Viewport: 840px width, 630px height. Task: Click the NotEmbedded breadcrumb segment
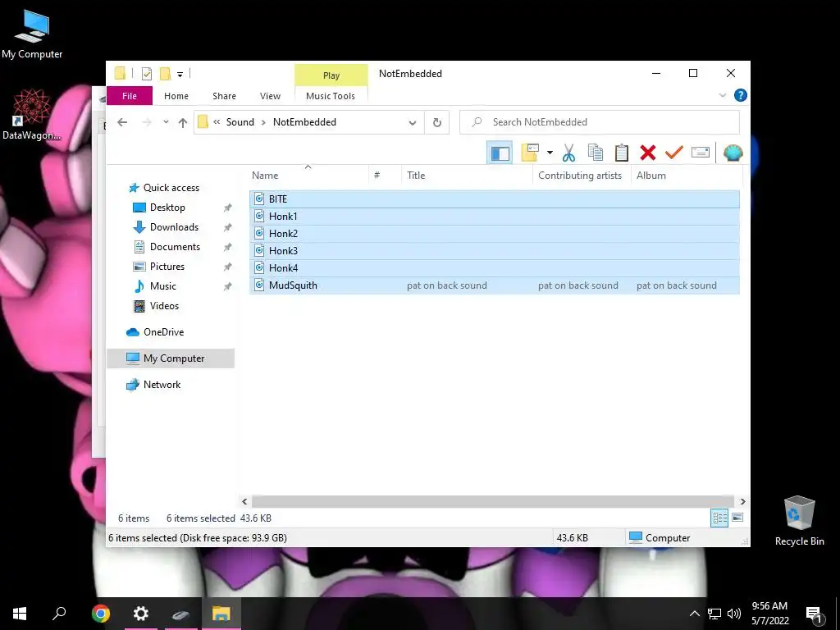coord(304,122)
